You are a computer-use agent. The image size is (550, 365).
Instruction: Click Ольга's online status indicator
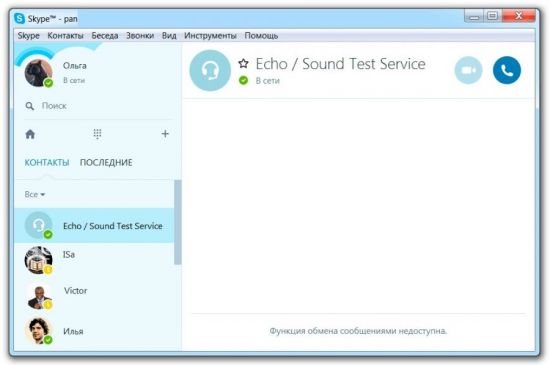pos(48,83)
